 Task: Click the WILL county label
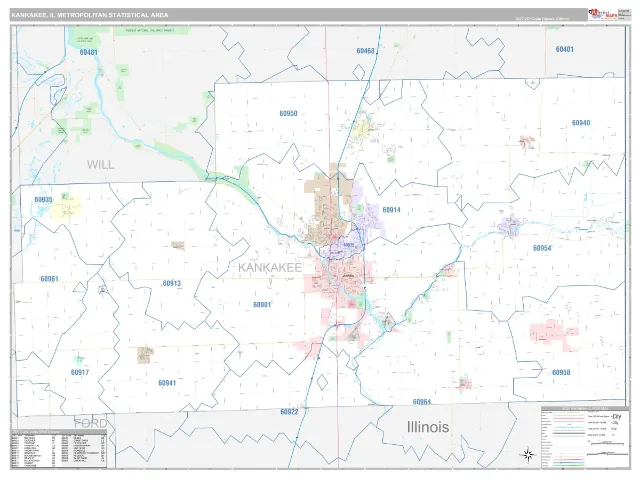pyautogui.click(x=100, y=165)
